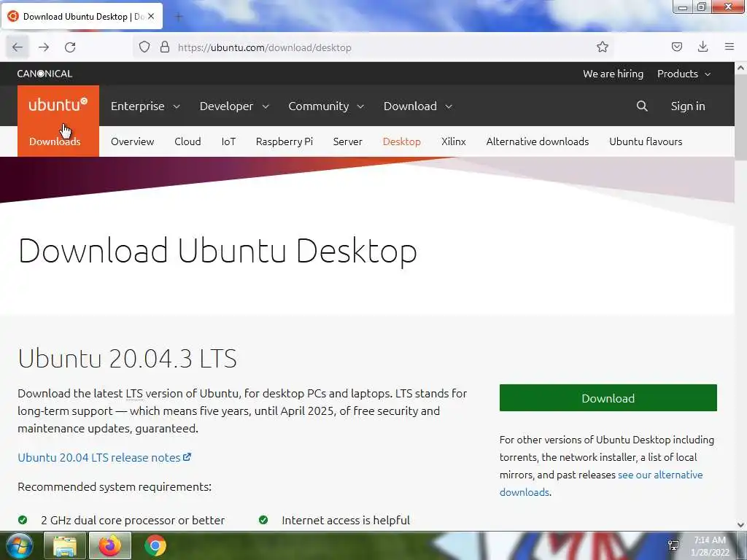Screen dimensions: 747x560
Task: Click the Internet access is helpful text
Action: click(346, 521)
